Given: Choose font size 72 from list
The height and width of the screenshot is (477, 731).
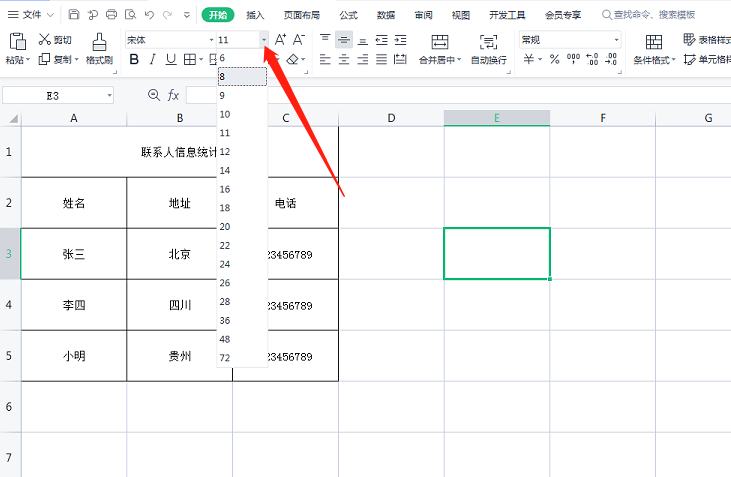Looking at the screenshot, I should [242, 358].
